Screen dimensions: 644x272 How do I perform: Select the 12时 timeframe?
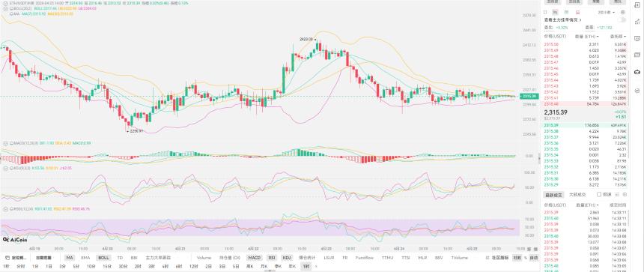coord(193,266)
